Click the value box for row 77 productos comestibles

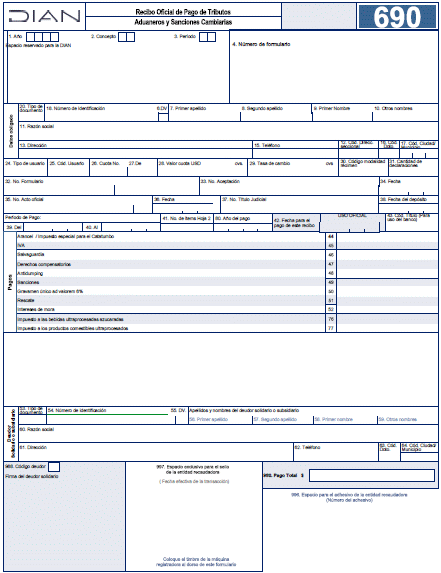[x=387, y=328]
